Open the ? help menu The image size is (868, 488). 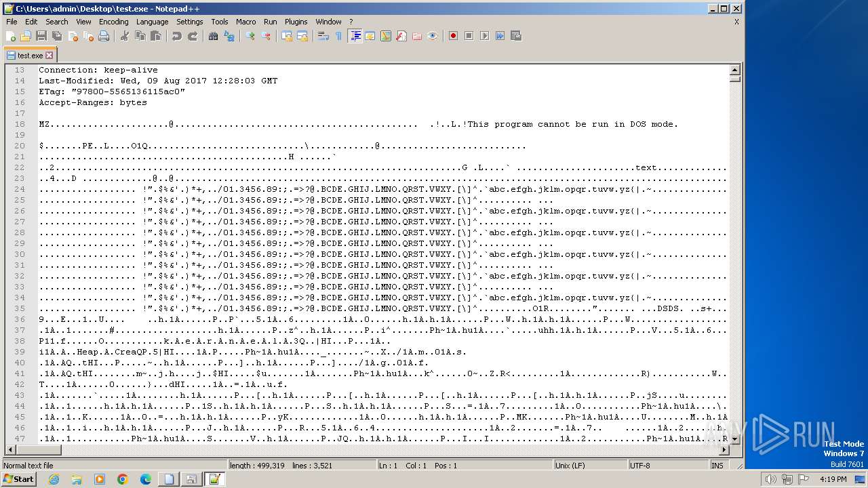pyautogui.click(x=351, y=22)
